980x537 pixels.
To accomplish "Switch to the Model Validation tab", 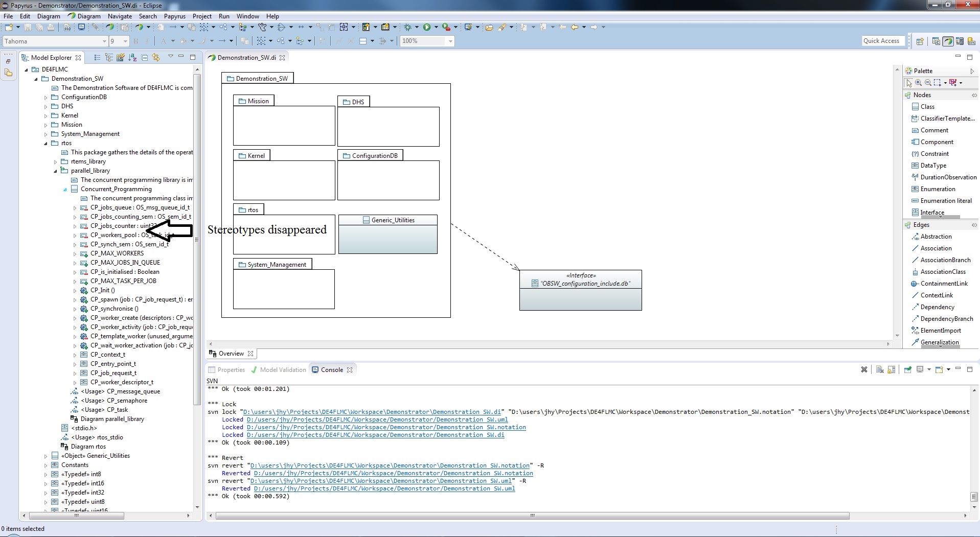I will (x=279, y=370).
